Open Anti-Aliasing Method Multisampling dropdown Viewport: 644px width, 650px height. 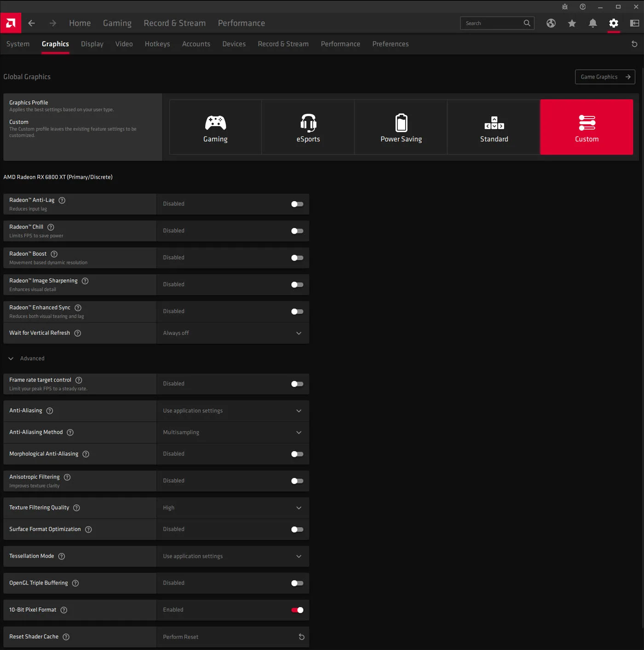click(233, 432)
